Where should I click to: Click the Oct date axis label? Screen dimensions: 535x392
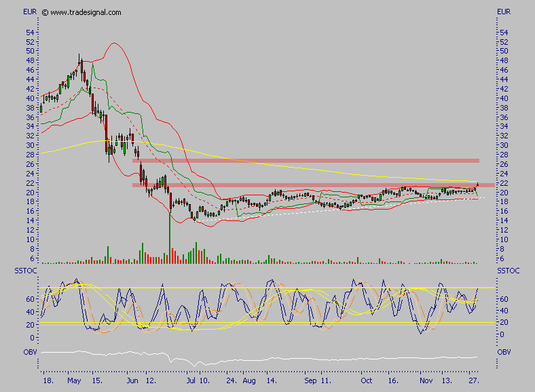(x=366, y=381)
